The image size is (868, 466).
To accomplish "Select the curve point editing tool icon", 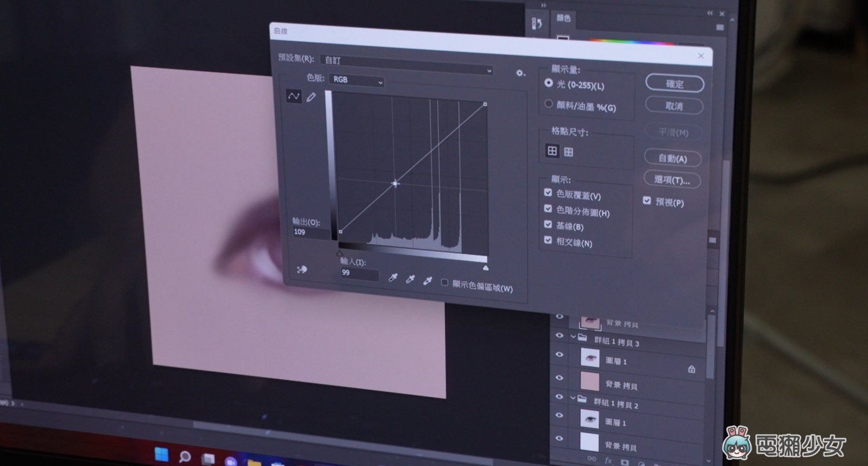I will (294, 96).
